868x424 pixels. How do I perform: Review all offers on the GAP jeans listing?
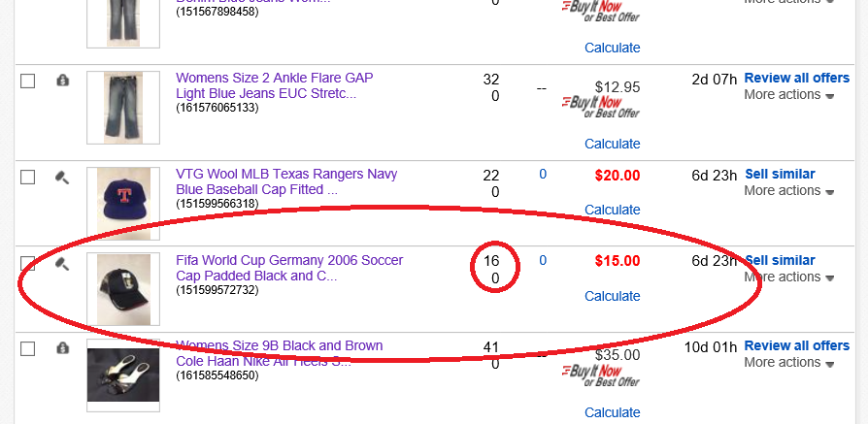tap(796, 78)
